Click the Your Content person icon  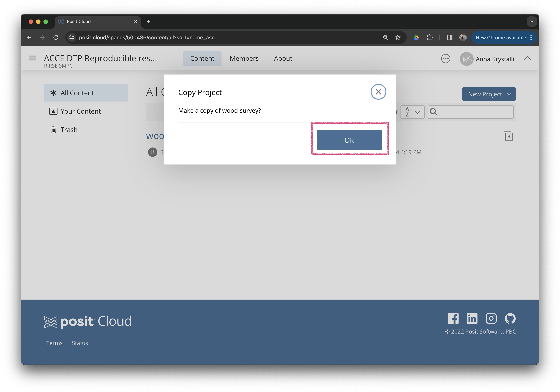pos(53,111)
